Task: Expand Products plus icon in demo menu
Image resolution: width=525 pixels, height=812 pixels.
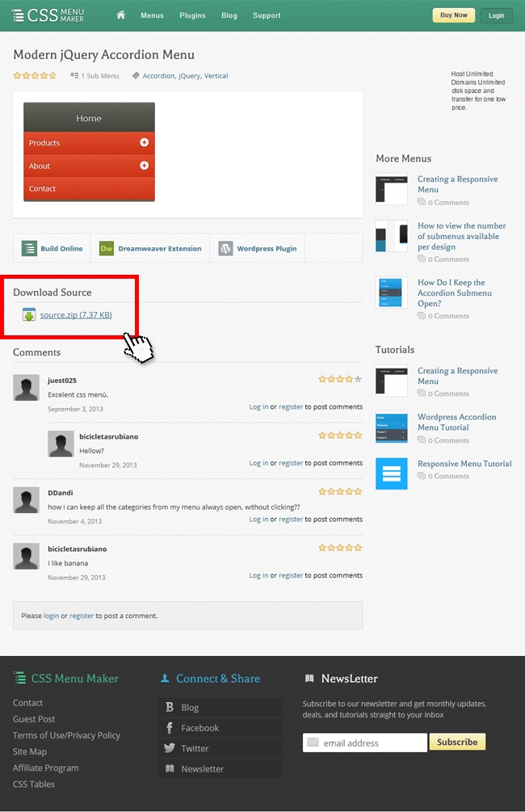Action: [x=145, y=142]
